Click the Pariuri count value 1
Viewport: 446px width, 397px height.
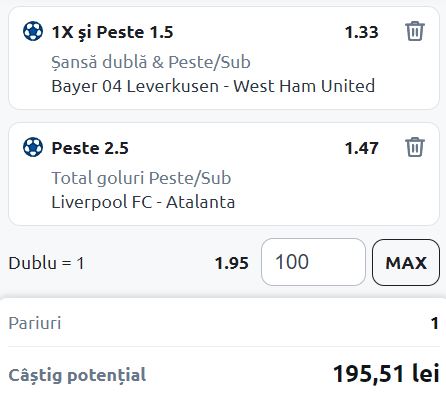click(434, 323)
